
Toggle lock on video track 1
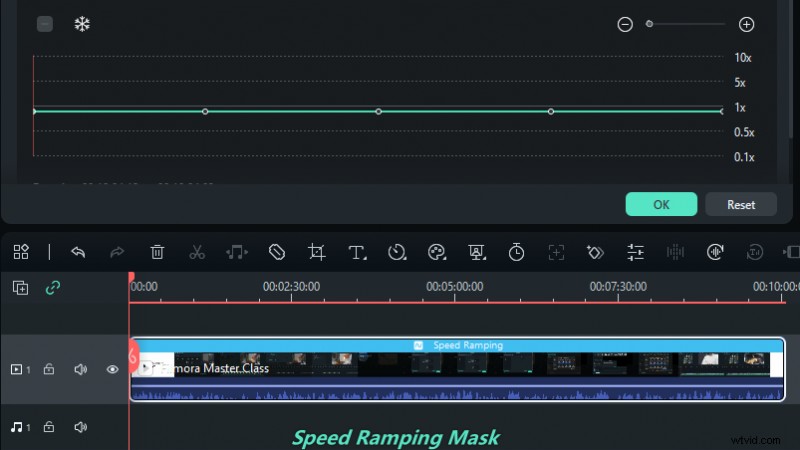[x=48, y=369]
